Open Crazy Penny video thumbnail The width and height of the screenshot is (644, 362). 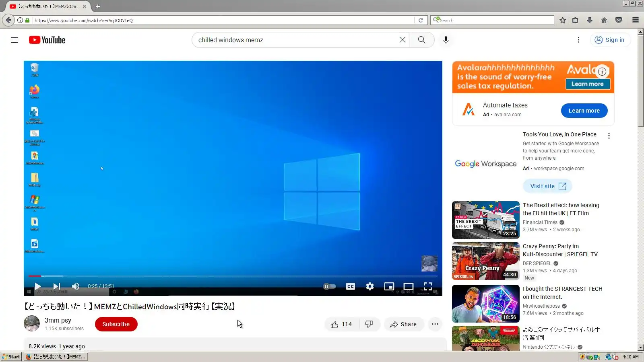tap(486, 261)
